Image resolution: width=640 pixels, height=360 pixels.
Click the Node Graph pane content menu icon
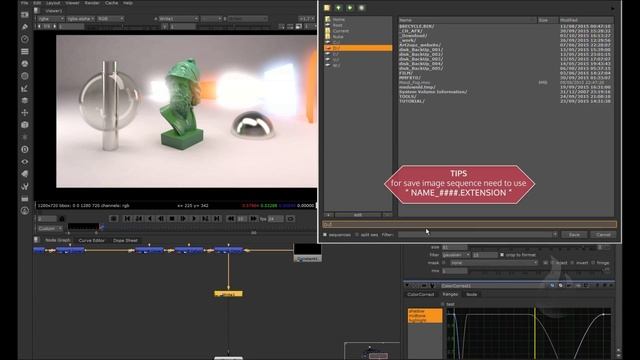37,240
